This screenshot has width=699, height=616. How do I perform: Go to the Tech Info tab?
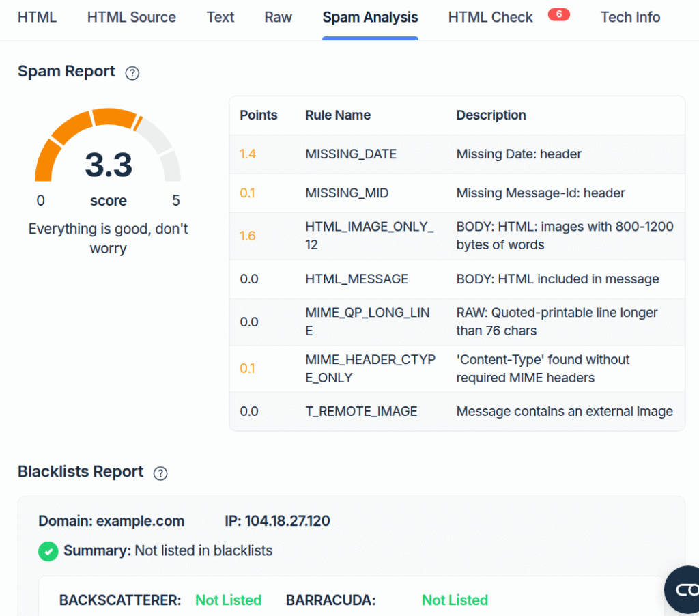(630, 18)
